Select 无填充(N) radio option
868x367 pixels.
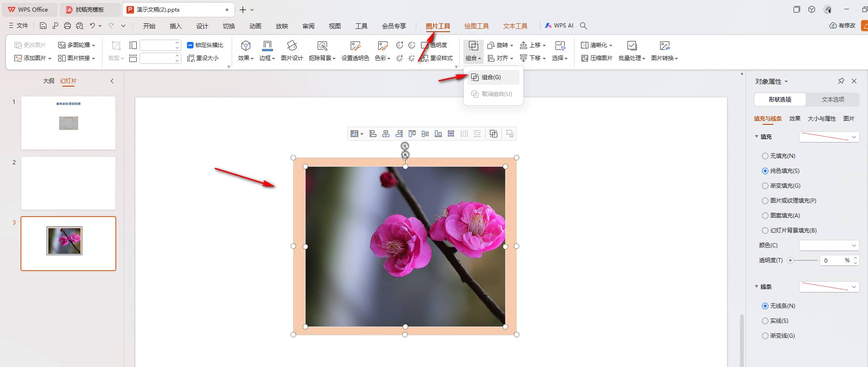tap(765, 156)
